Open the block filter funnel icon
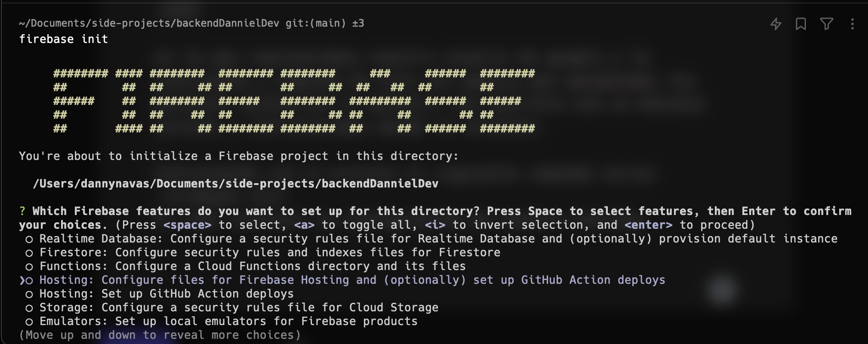The image size is (868, 344). click(827, 24)
